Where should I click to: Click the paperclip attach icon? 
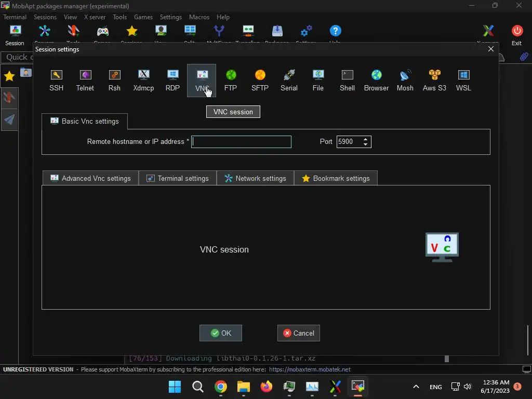pos(524,57)
